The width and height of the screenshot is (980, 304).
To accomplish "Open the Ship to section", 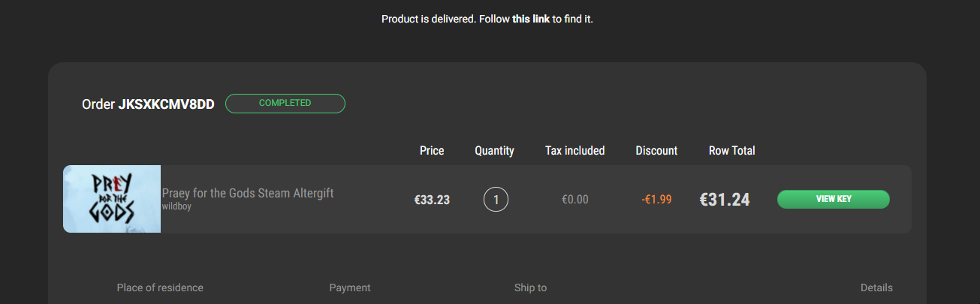I will click(x=530, y=287).
